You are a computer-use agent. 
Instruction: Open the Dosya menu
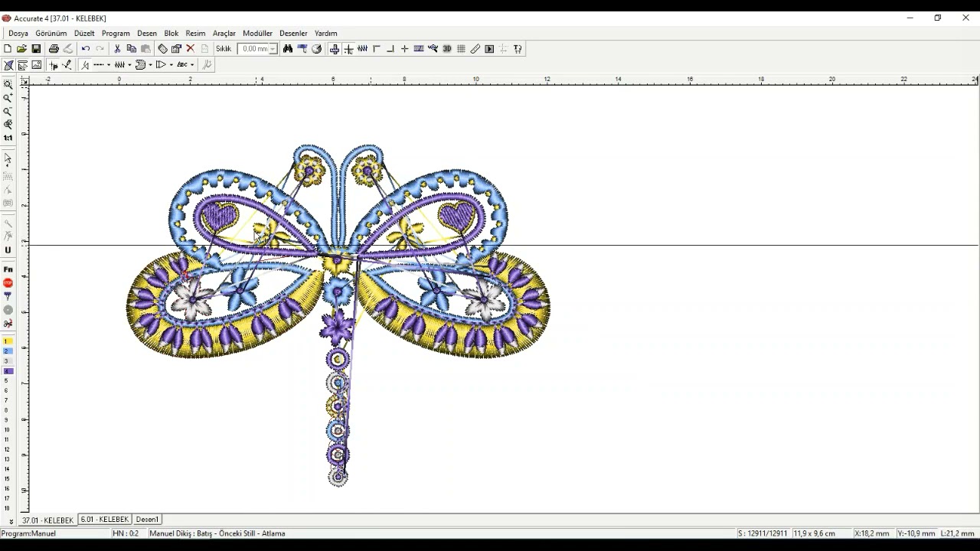coord(18,34)
